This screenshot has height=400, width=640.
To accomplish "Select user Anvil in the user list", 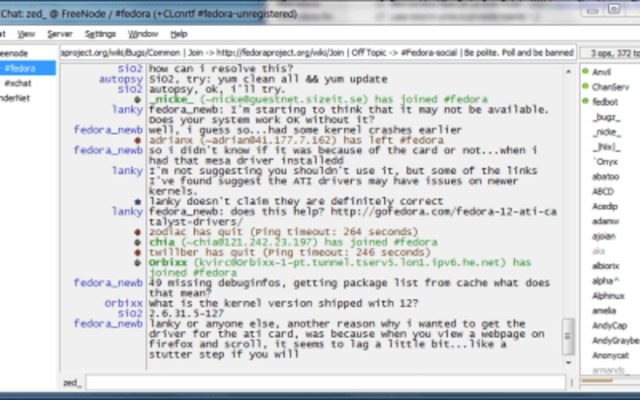I will point(602,72).
